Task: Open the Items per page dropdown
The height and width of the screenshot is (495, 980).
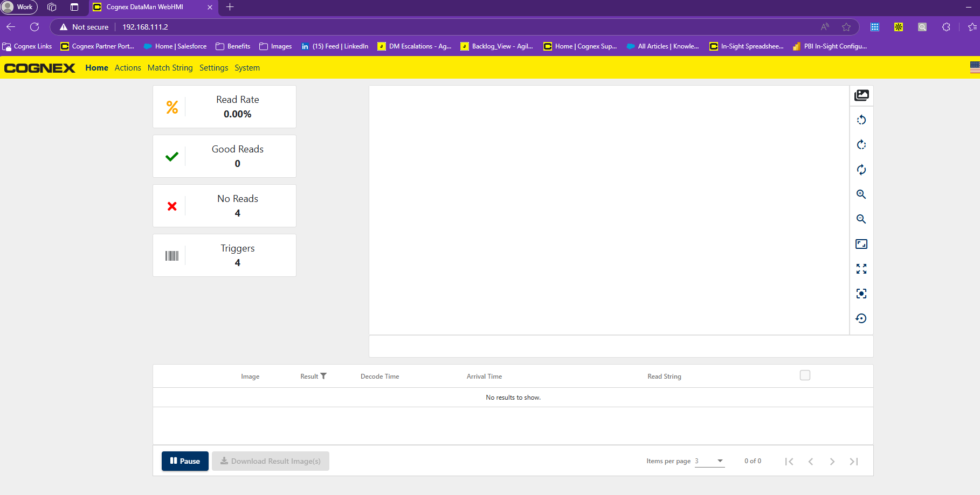Action: (709, 461)
